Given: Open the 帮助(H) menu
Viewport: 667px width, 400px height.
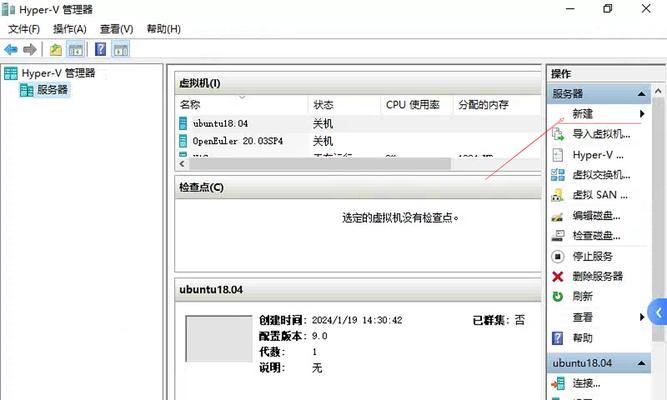Looking at the screenshot, I should click(164, 29).
